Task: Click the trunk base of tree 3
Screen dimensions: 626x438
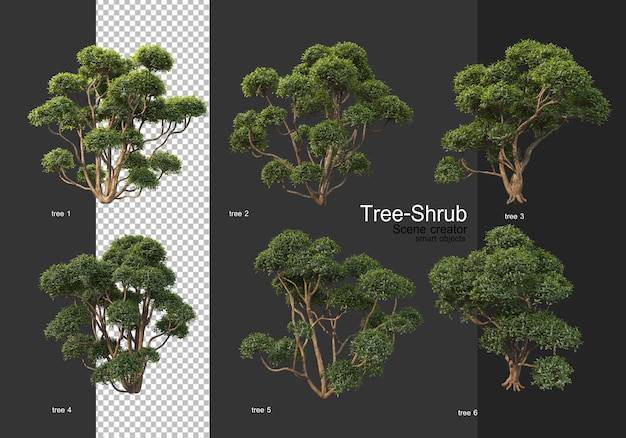Action: [516, 196]
